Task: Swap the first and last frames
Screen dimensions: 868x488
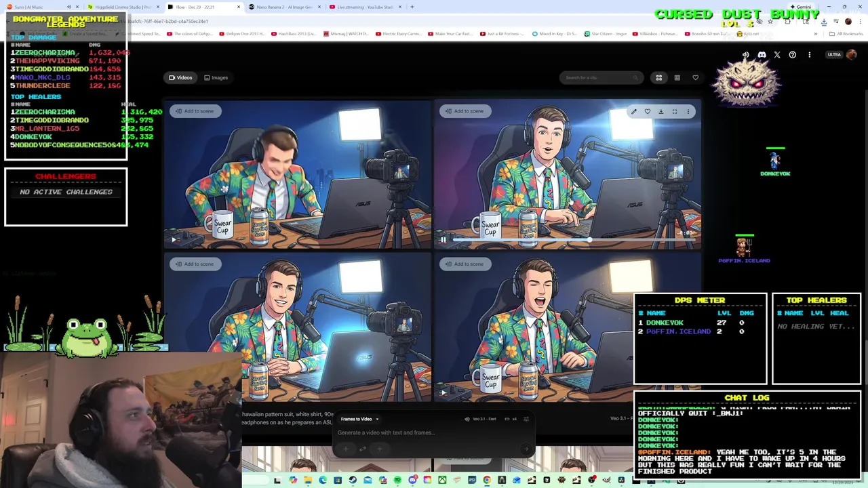Action: 363,449
